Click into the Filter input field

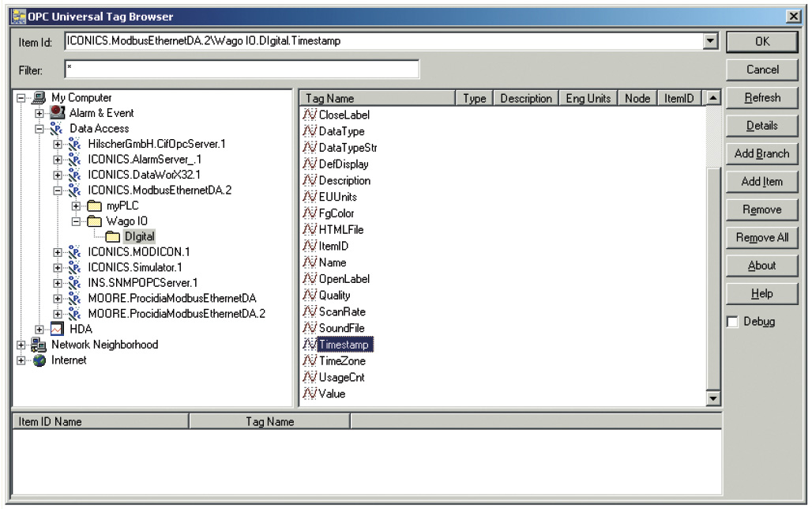click(x=242, y=69)
